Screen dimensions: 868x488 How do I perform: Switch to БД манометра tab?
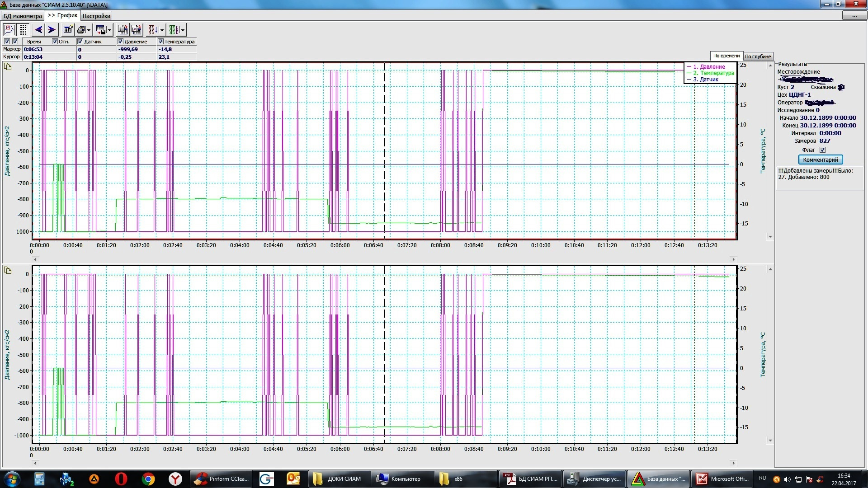coord(22,16)
